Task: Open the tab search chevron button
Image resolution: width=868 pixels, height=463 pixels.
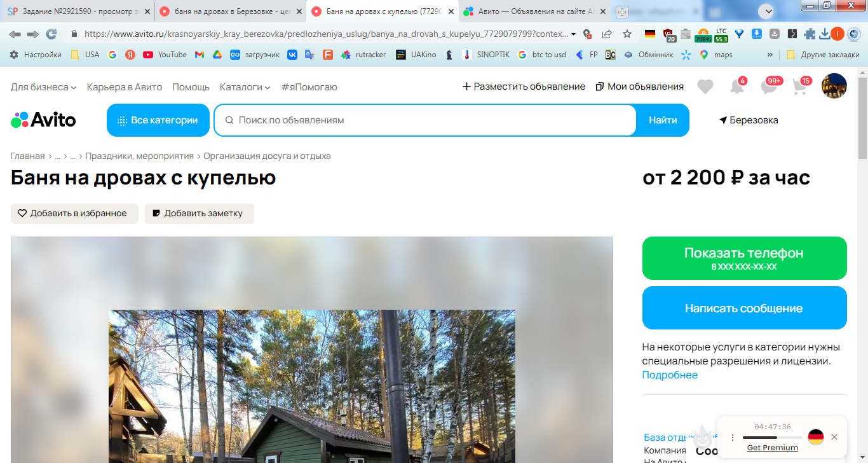Action: pyautogui.click(x=768, y=11)
